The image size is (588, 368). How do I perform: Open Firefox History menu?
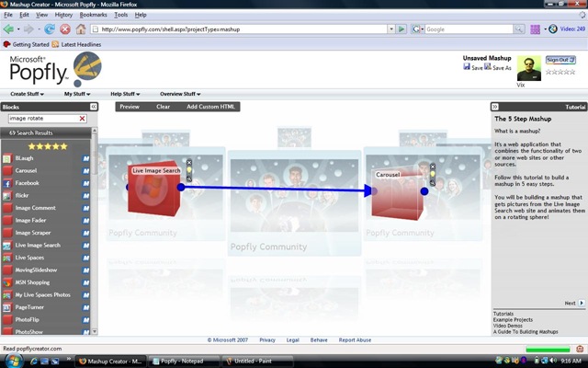pos(63,15)
